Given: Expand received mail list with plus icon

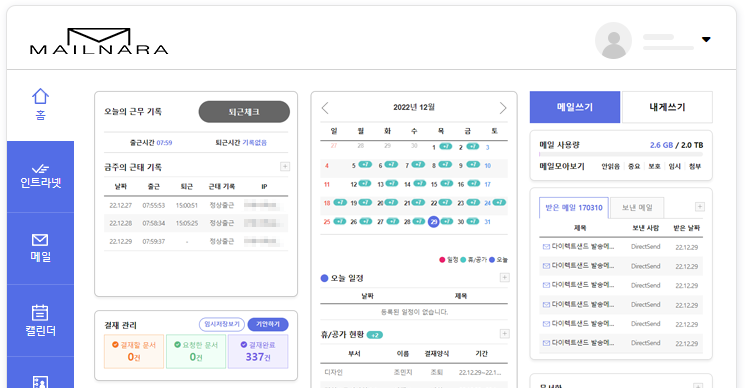Looking at the screenshot, I should pyautogui.click(x=699, y=207).
